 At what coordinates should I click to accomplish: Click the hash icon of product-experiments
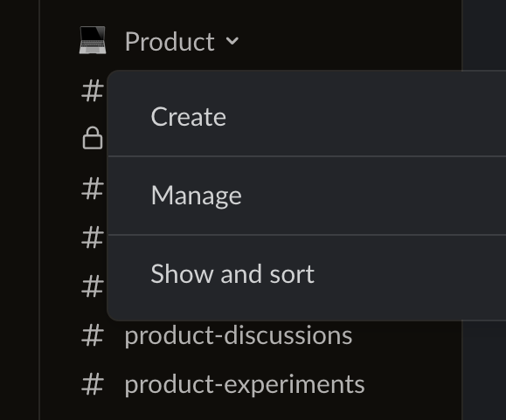pyautogui.click(x=93, y=384)
